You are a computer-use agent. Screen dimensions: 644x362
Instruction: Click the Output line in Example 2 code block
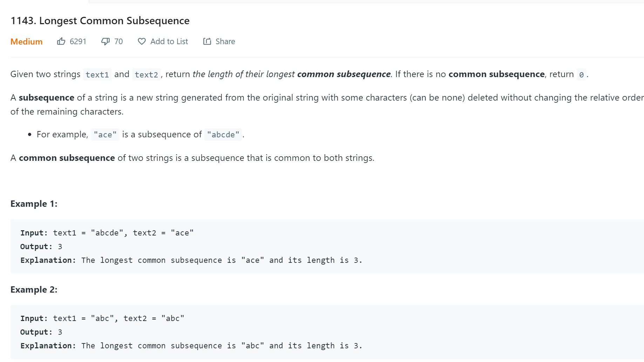[x=41, y=332]
